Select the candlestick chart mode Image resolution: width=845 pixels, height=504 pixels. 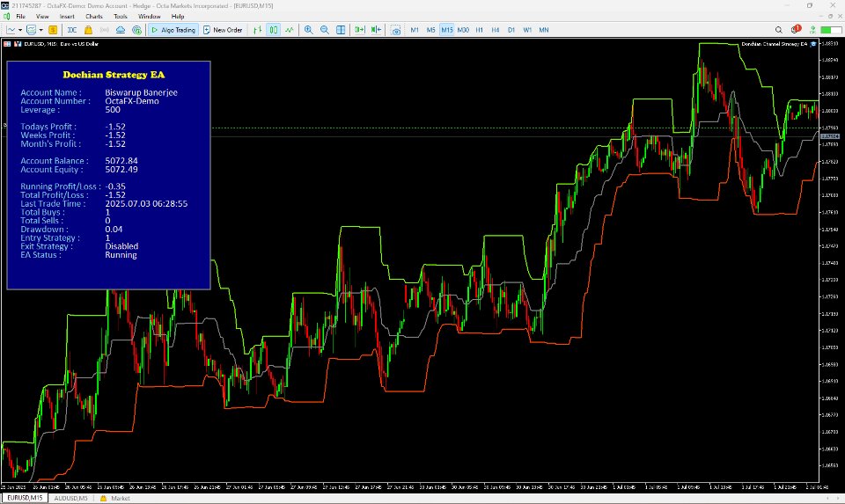coord(274,30)
